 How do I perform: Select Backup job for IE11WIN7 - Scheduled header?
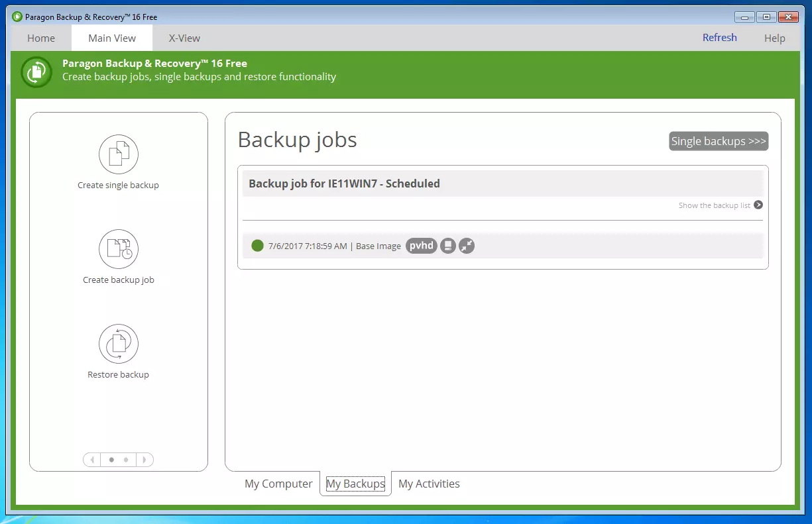[x=503, y=183]
